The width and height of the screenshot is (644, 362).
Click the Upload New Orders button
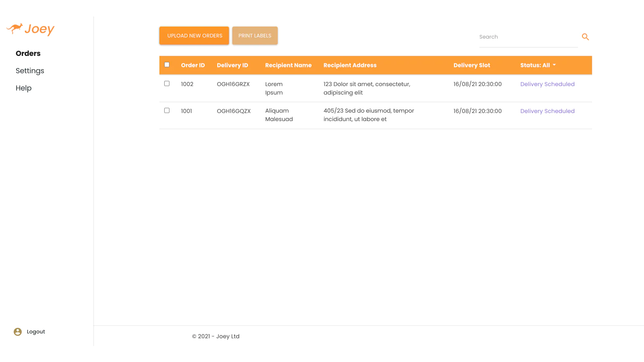click(194, 35)
